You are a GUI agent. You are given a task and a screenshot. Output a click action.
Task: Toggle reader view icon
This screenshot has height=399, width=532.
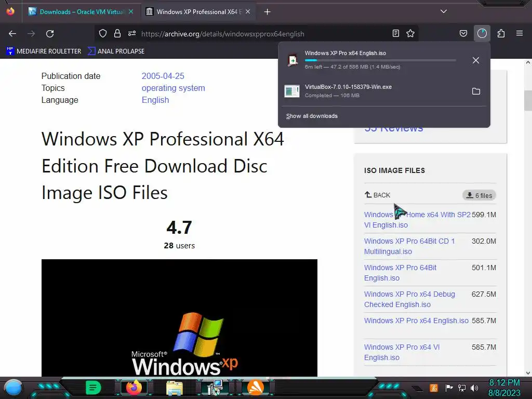pyautogui.click(x=395, y=33)
